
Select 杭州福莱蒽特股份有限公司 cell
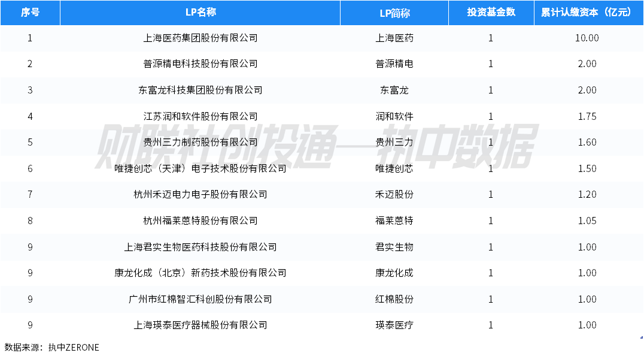pyautogui.click(x=201, y=221)
